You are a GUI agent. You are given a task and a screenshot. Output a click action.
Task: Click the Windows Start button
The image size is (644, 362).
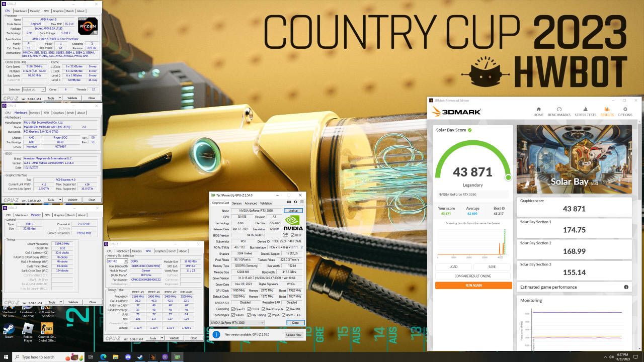click(6, 357)
